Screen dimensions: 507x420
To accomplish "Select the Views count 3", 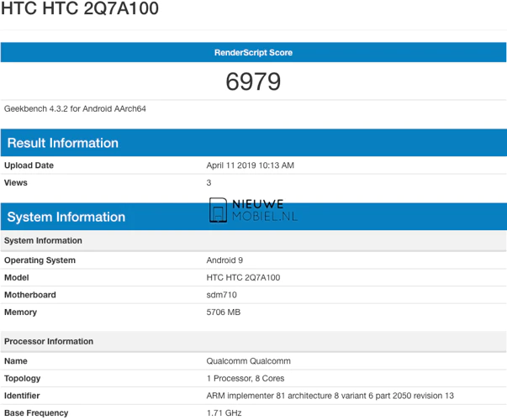I will pos(209,183).
